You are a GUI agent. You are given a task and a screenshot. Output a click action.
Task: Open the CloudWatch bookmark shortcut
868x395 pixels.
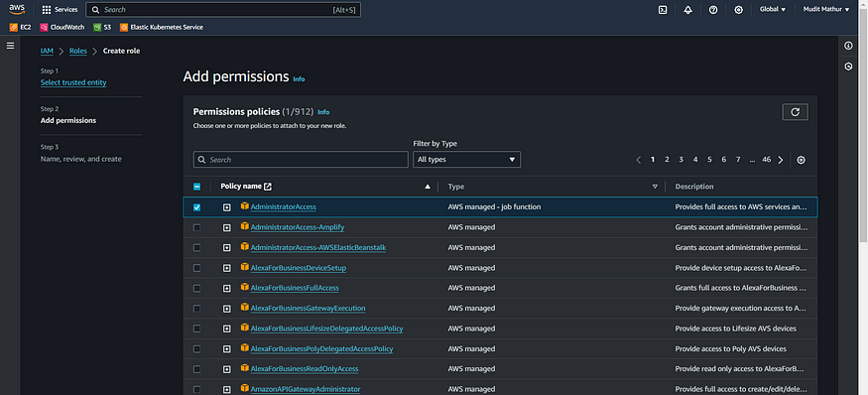coord(62,27)
